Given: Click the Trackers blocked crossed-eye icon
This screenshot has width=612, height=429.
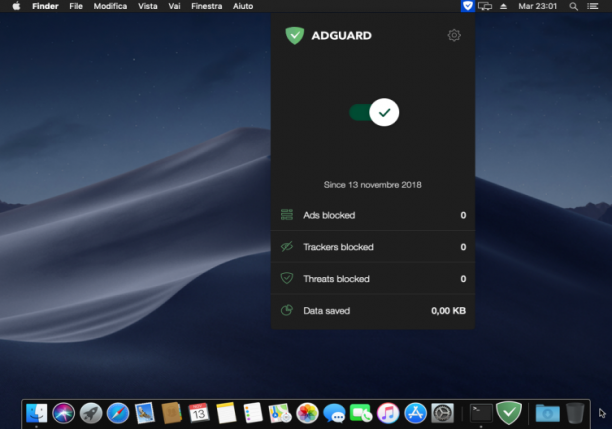Looking at the screenshot, I should [287, 247].
